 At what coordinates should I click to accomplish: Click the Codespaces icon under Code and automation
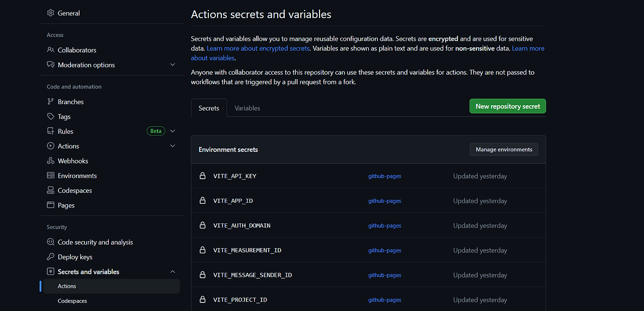(x=50, y=190)
